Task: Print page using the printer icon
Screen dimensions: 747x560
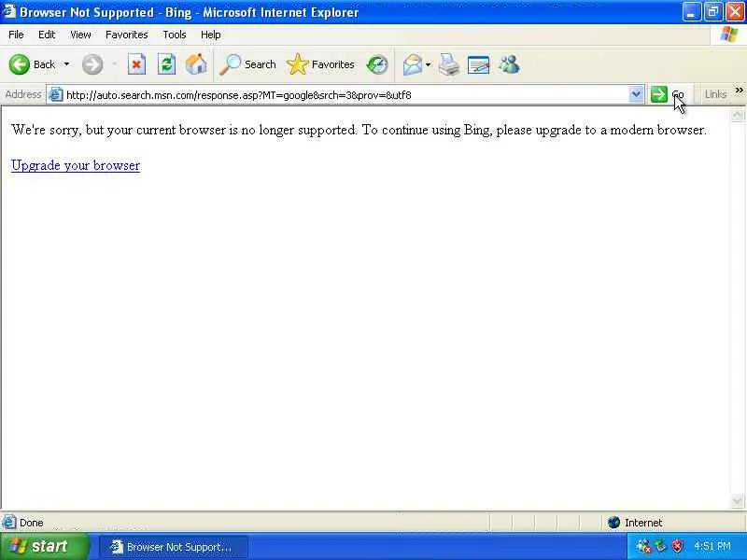Action: coord(449,64)
